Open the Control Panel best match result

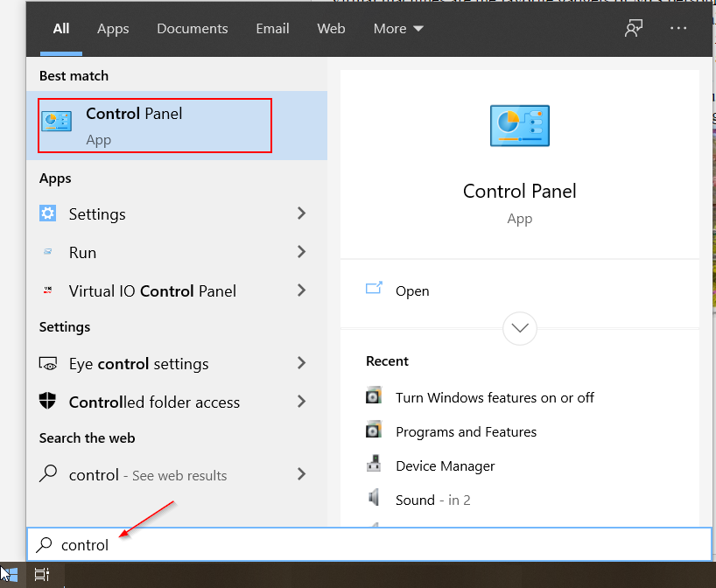pos(177,125)
